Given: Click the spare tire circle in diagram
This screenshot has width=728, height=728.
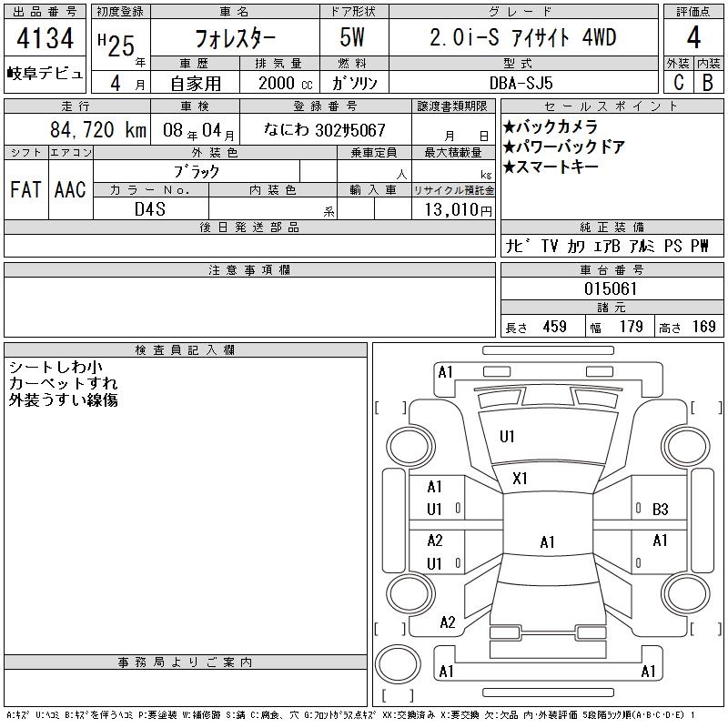Looking at the screenshot, I should 398,664.
